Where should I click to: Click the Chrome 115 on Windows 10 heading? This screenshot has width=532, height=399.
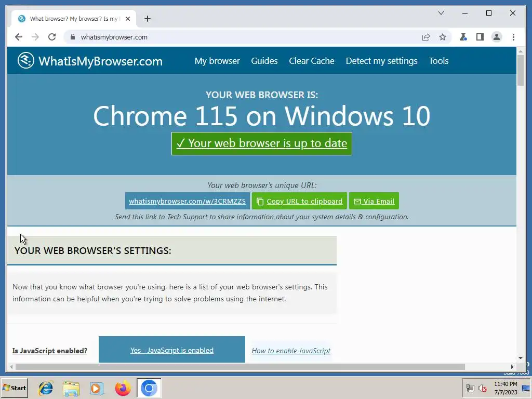(x=262, y=116)
